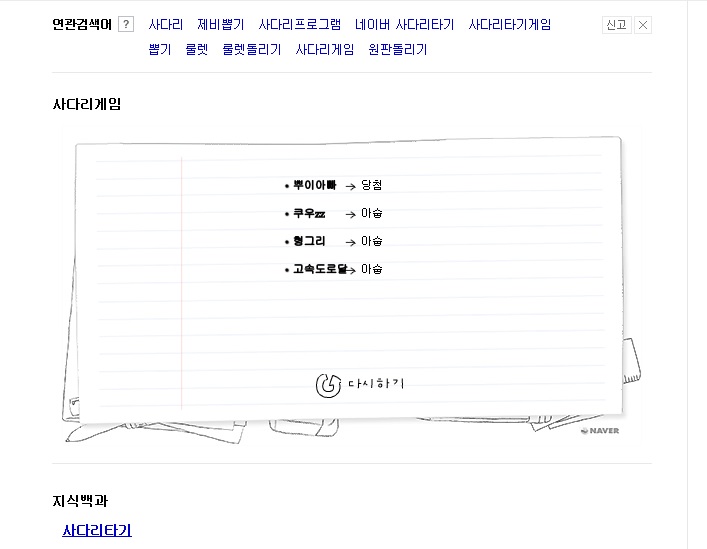The height and width of the screenshot is (549, 707).
Task: Open the 룰렛 related search link
Action: (196, 49)
